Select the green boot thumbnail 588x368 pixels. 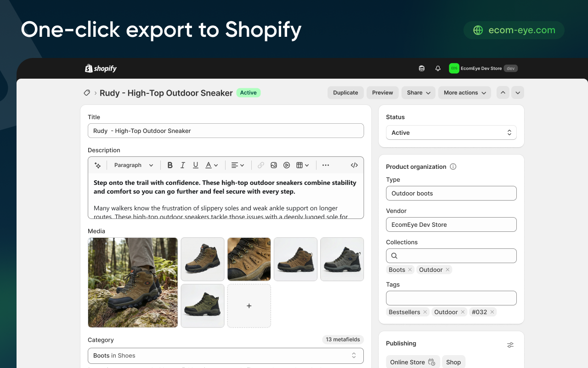203,306
